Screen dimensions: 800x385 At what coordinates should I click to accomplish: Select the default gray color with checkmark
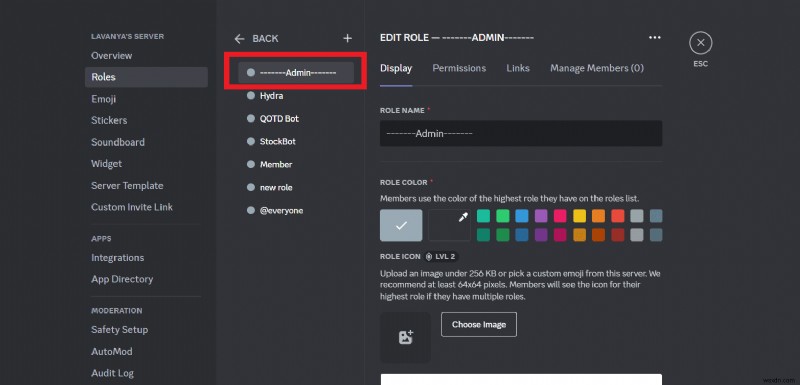[401, 225]
